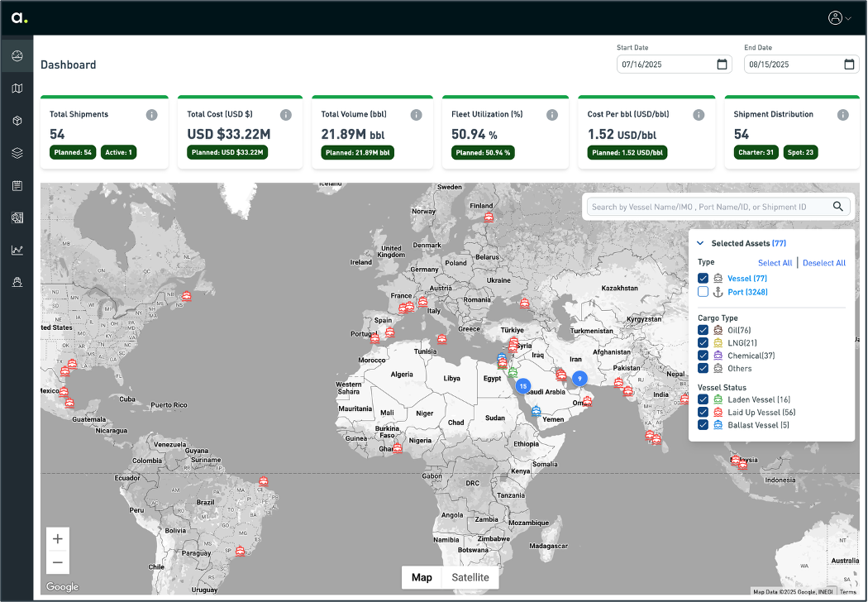Open the map view icon in sidebar

(x=17, y=88)
